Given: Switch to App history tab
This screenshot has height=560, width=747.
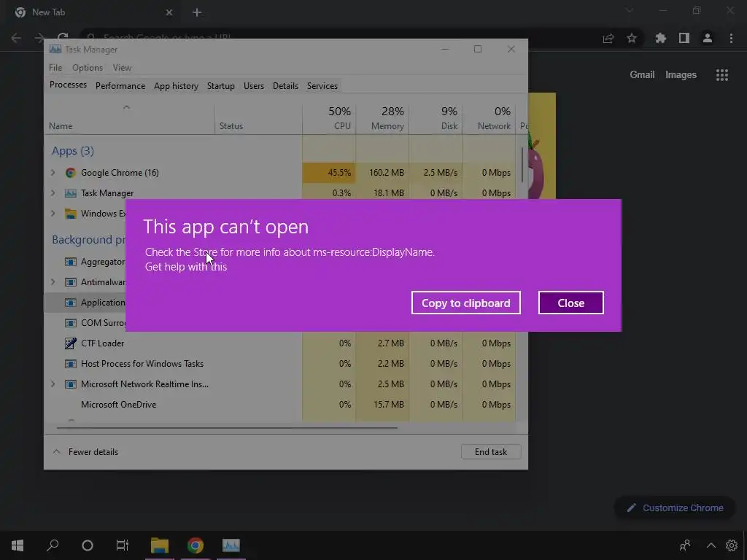Looking at the screenshot, I should click(x=176, y=86).
